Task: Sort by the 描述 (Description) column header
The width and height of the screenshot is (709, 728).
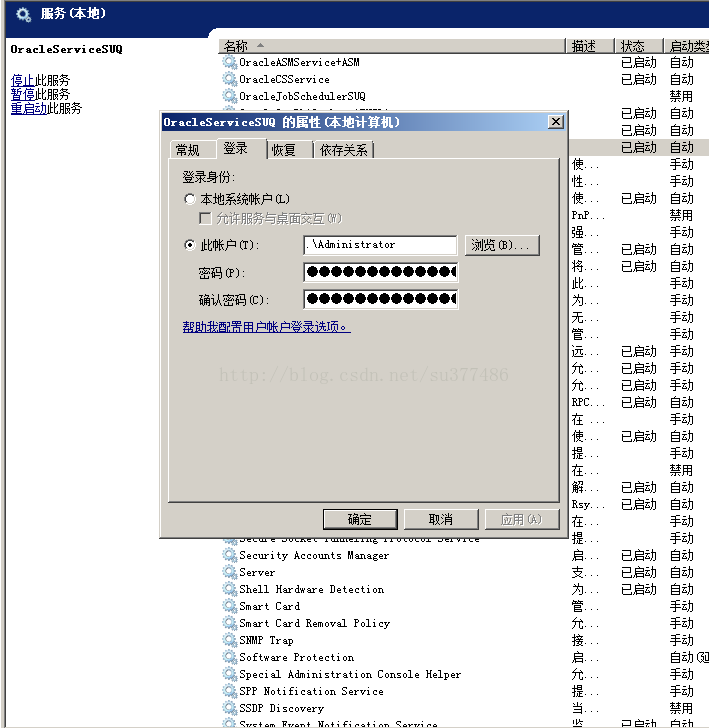Action: (x=591, y=46)
